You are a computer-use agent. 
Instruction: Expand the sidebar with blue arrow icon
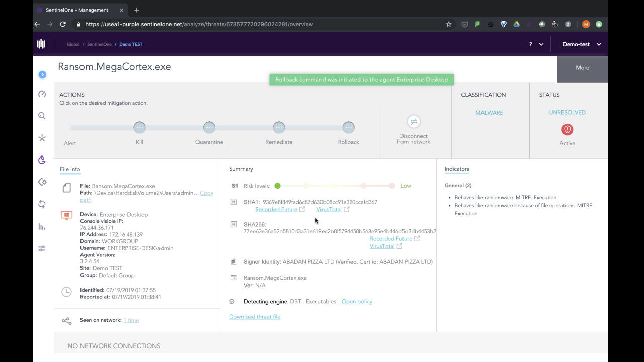[42, 74]
